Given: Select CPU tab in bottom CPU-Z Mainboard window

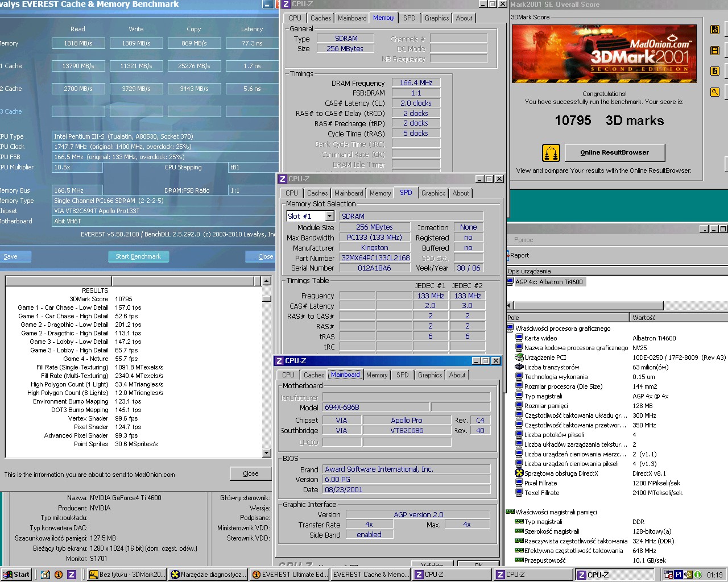Looking at the screenshot, I should (288, 375).
